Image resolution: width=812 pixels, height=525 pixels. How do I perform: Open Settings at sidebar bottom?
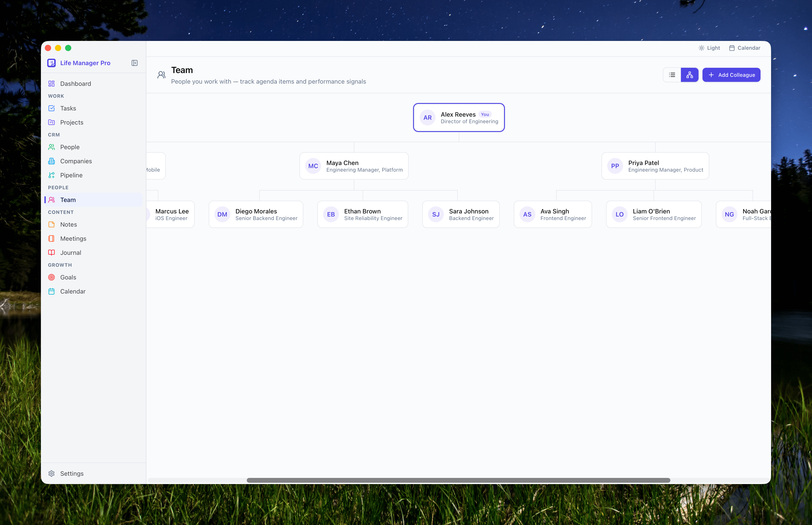pos(93,473)
